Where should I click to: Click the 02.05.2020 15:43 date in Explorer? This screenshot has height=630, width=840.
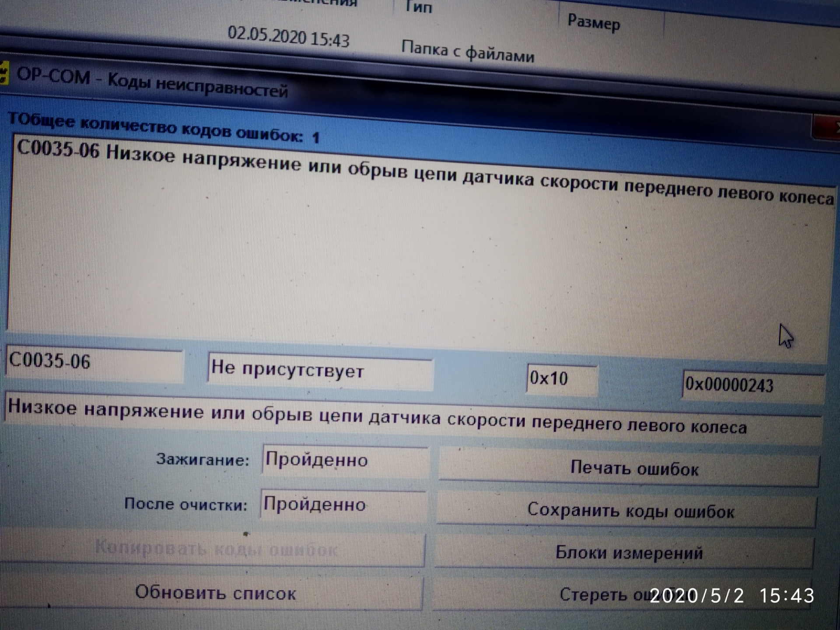click(288, 37)
